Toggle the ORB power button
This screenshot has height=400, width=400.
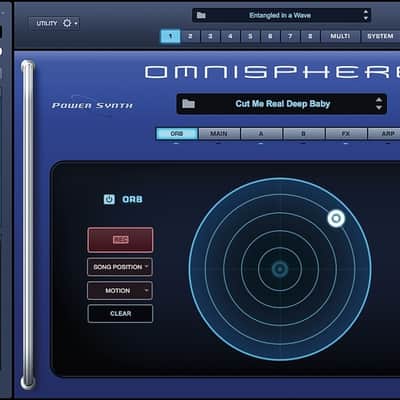coord(109,199)
